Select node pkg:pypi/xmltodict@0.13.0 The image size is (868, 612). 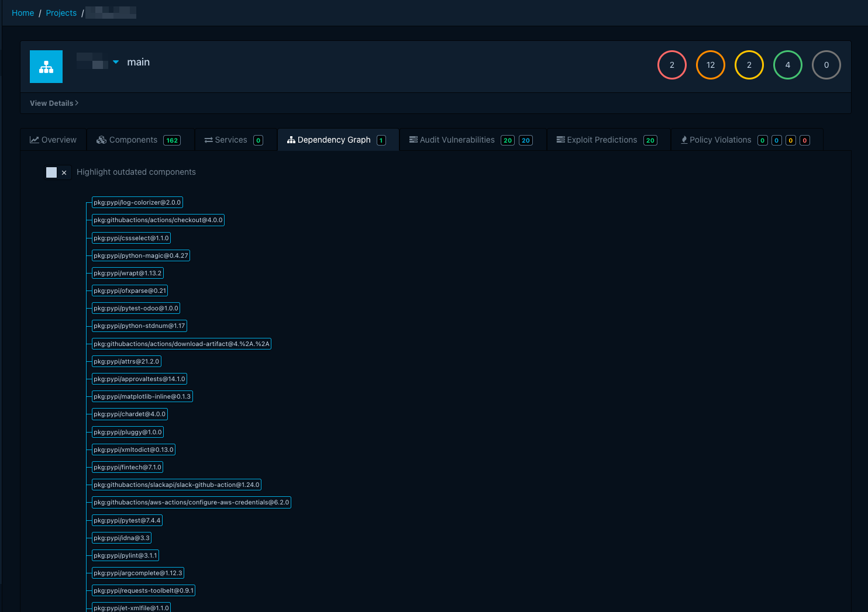click(133, 450)
